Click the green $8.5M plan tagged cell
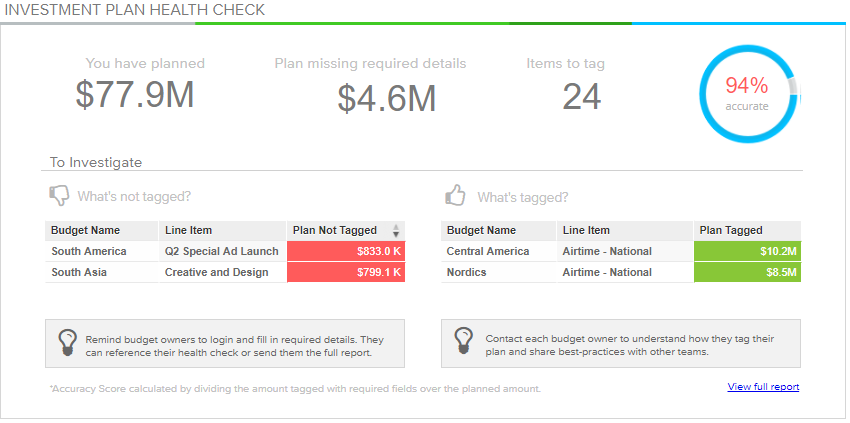The width and height of the screenshot is (850, 423). coord(747,272)
